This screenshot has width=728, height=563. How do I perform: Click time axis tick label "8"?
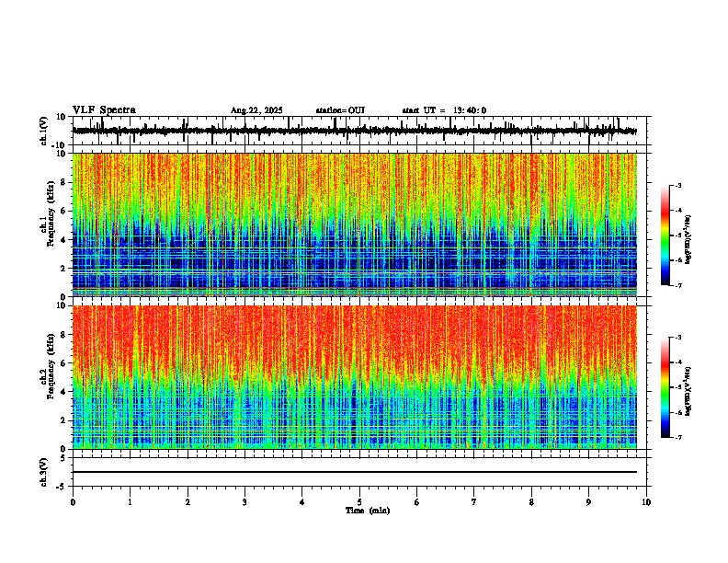(x=531, y=502)
